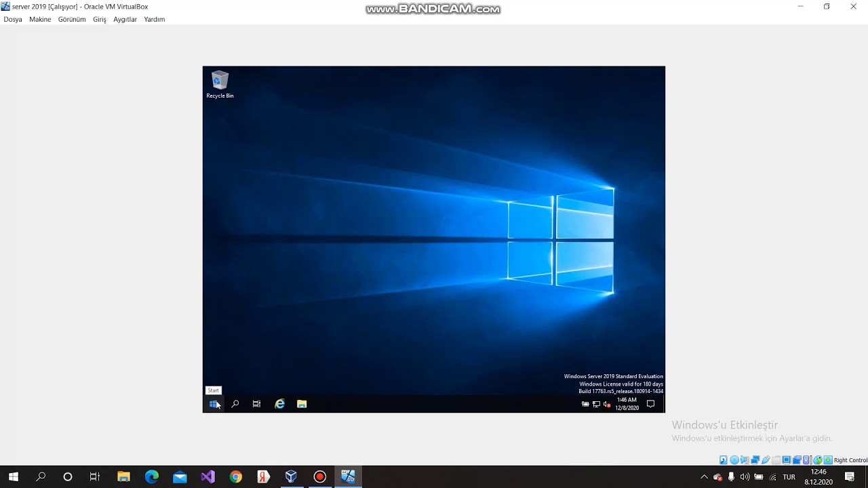
Task: Click the VirtualBox USB status icon
Action: [x=766, y=460]
